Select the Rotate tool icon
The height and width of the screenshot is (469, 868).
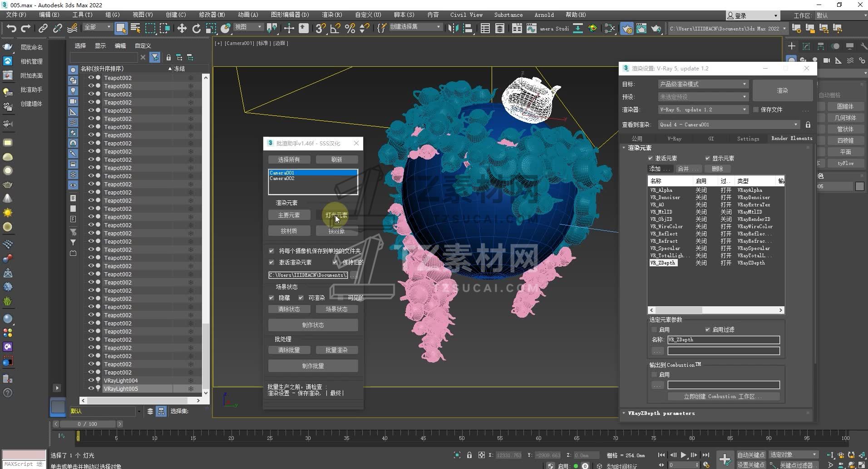click(196, 29)
